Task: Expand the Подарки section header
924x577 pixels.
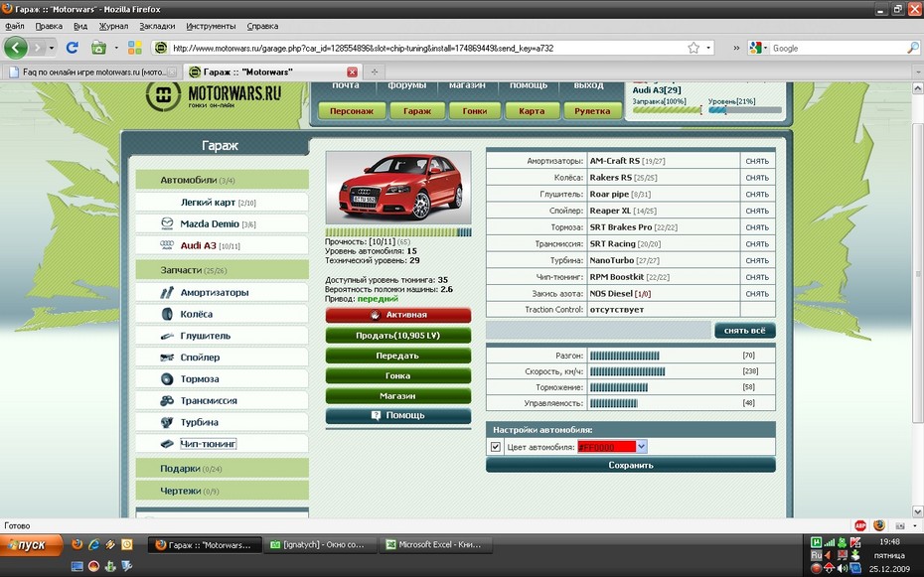Action: (223, 469)
